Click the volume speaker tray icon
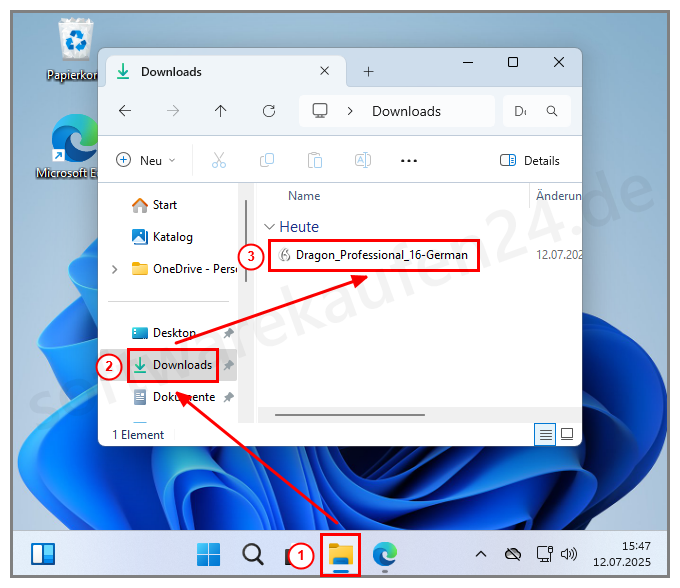This screenshot has width=680, height=588. 569,554
